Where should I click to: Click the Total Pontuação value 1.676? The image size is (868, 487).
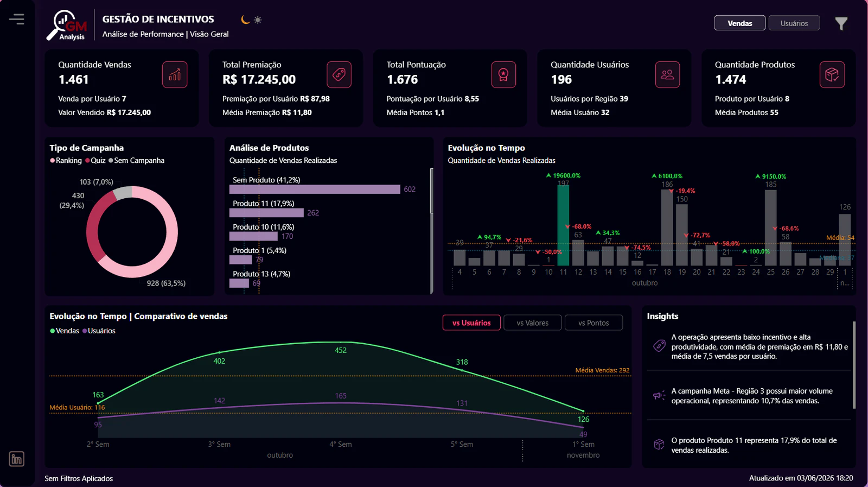point(403,79)
